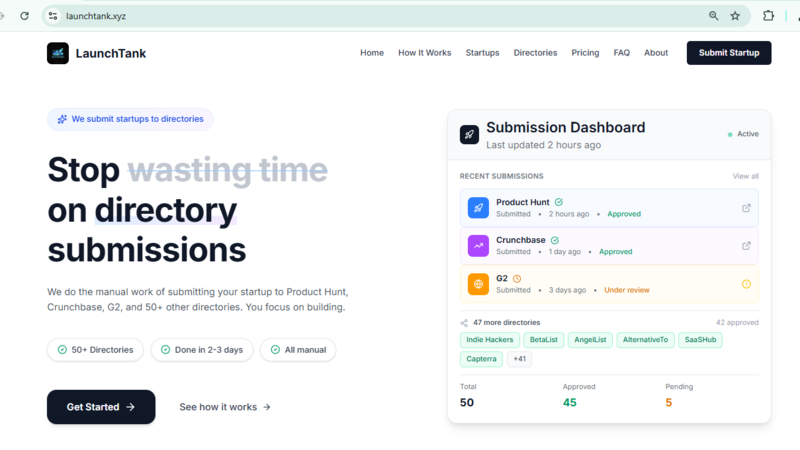Open the browser extensions puzzle icon
Image resolution: width=800 pixels, height=450 pixels.
[768, 16]
